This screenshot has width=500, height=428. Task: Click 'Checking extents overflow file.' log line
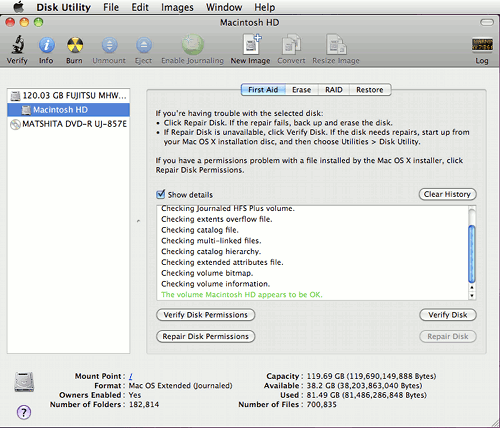point(217,219)
